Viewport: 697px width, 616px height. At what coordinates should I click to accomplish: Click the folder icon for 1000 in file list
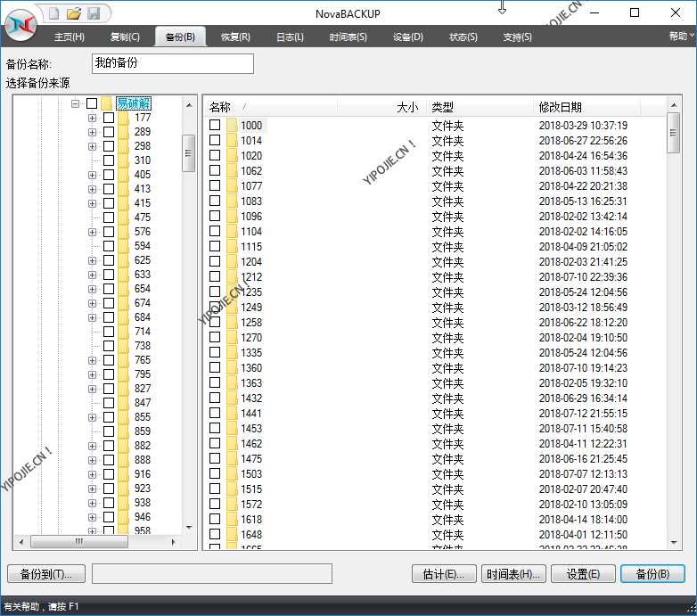point(232,126)
